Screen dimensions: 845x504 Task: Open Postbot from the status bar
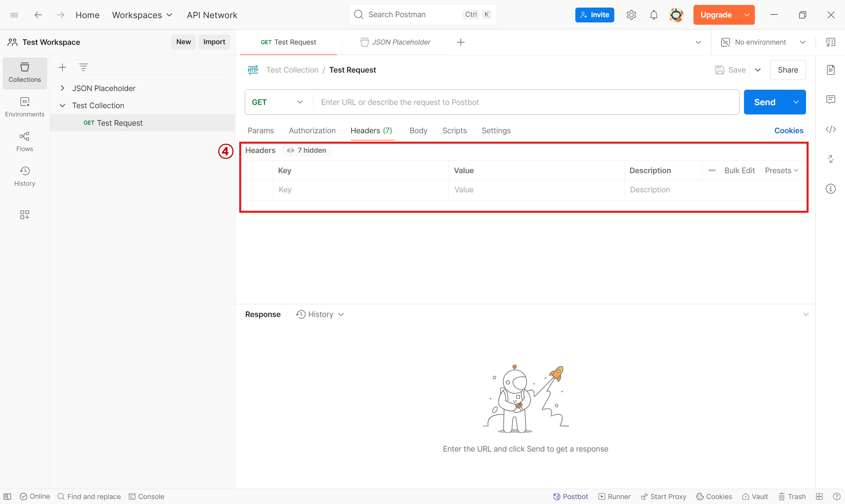pos(570,496)
